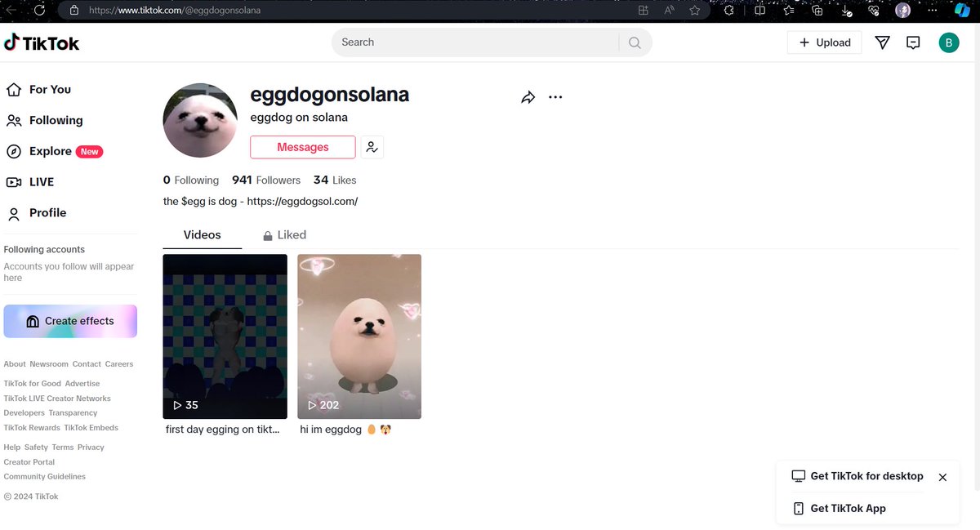Image resolution: width=980 pixels, height=530 pixels.
Task: Click the Search input field
Action: click(475, 42)
